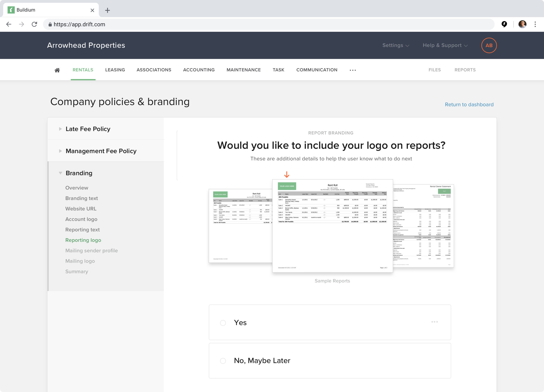Image resolution: width=544 pixels, height=392 pixels.
Task: Select the Yes radio button
Action: (x=223, y=323)
